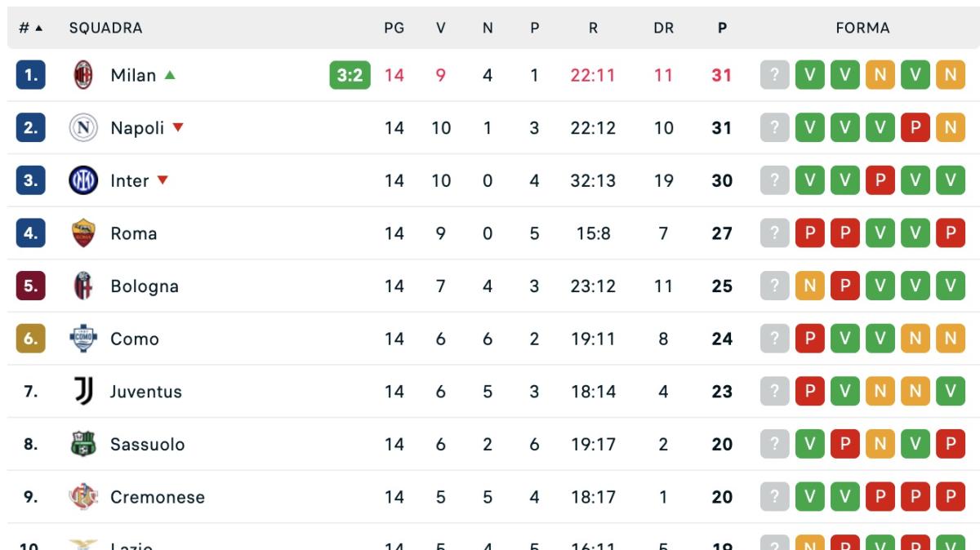Click the SQUADRA column header

click(x=107, y=27)
